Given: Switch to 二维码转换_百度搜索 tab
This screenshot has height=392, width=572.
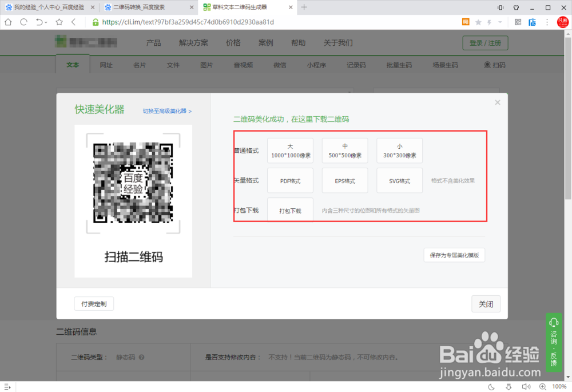Looking at the screenshot, I should point(138,7).
